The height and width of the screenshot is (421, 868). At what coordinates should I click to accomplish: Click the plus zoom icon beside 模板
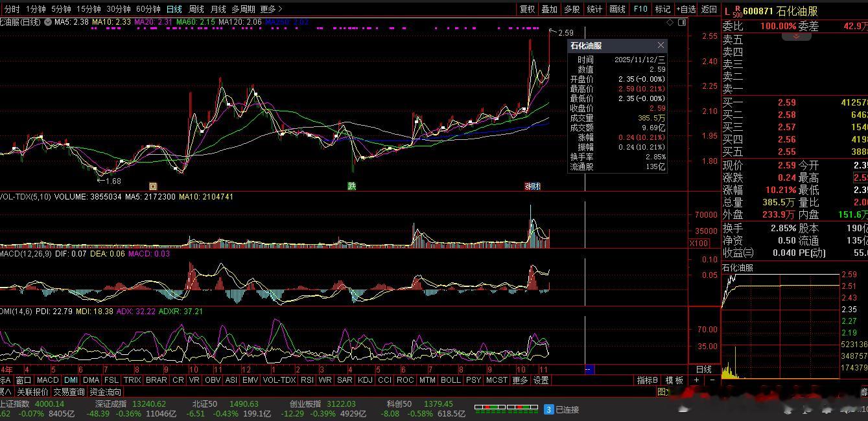pos(696,380)
